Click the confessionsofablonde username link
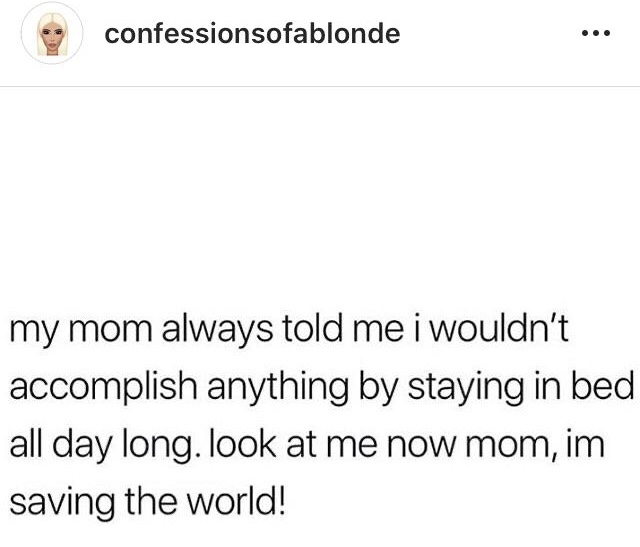Screen dimensions: 640x547 tap(252, 34)
